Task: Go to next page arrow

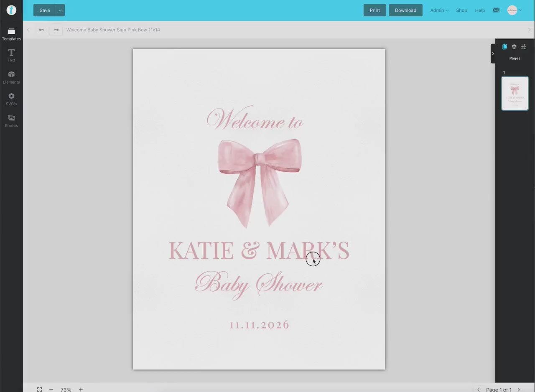Action: click(519, 389)
